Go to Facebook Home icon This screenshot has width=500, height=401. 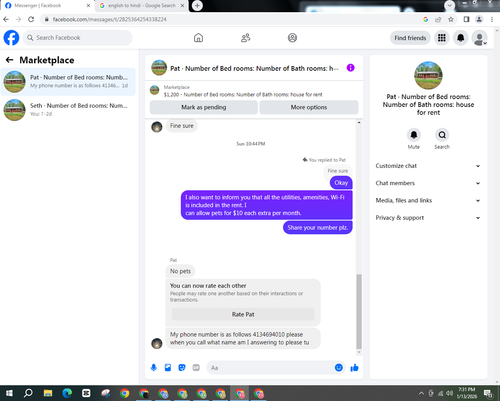(x=198, y=38)
